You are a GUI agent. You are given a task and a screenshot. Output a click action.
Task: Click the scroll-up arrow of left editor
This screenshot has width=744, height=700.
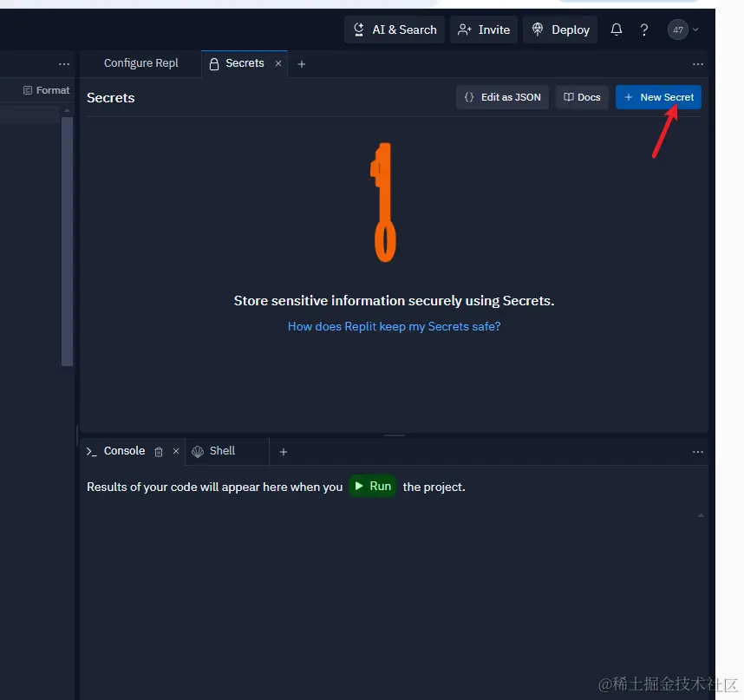tap(67, 110)
